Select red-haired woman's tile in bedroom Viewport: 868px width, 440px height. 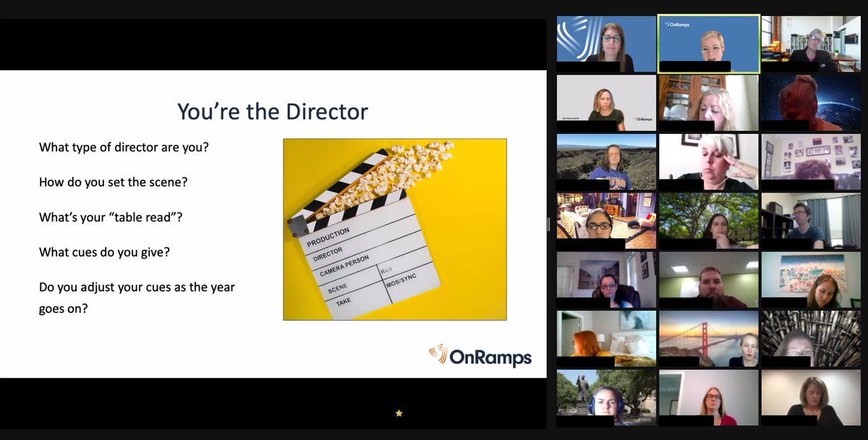(x=606, y=339)
